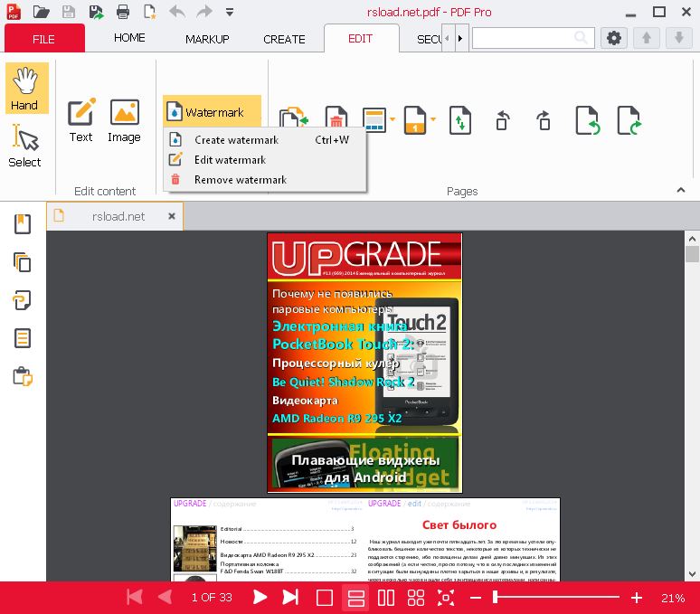Switch to two-page continuous grid view
The height and width of the screenshot is (614, 700).
coord(416,598)
